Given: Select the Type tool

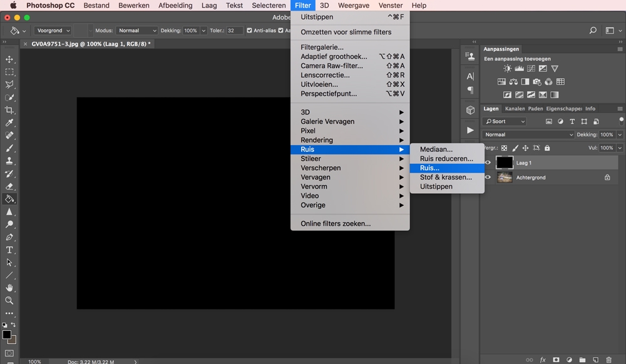Looking at the screenshot, I should click(9, 249).
